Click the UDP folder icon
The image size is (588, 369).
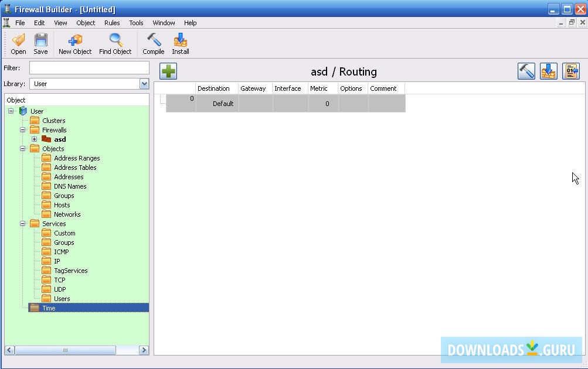[46, 289]
